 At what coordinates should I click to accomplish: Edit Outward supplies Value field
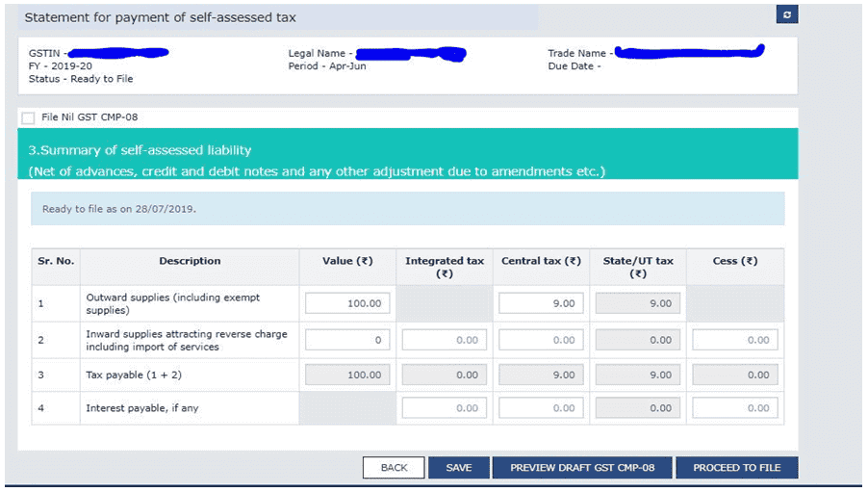(x=347, y=303)
